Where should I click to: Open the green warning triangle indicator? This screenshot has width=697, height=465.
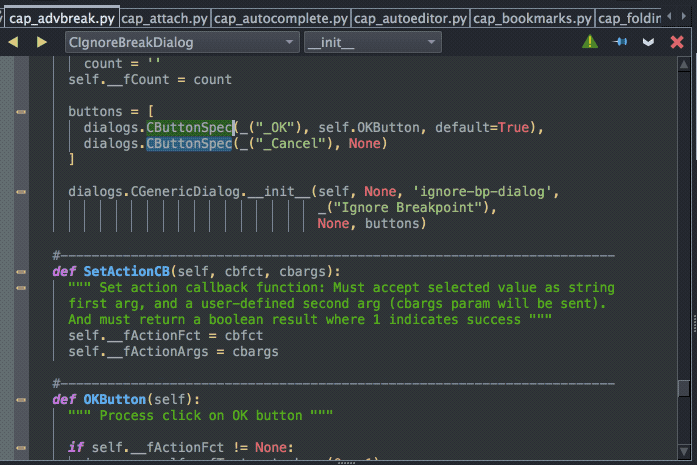click(x=590, y=42)
